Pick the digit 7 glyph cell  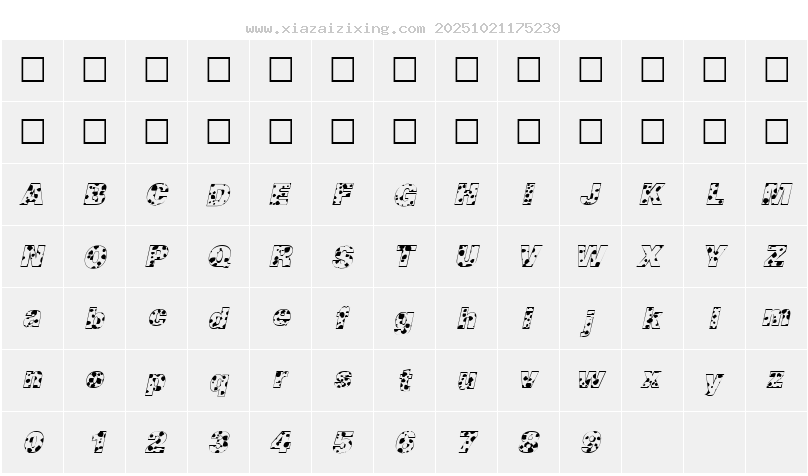[x=467, y=442]
